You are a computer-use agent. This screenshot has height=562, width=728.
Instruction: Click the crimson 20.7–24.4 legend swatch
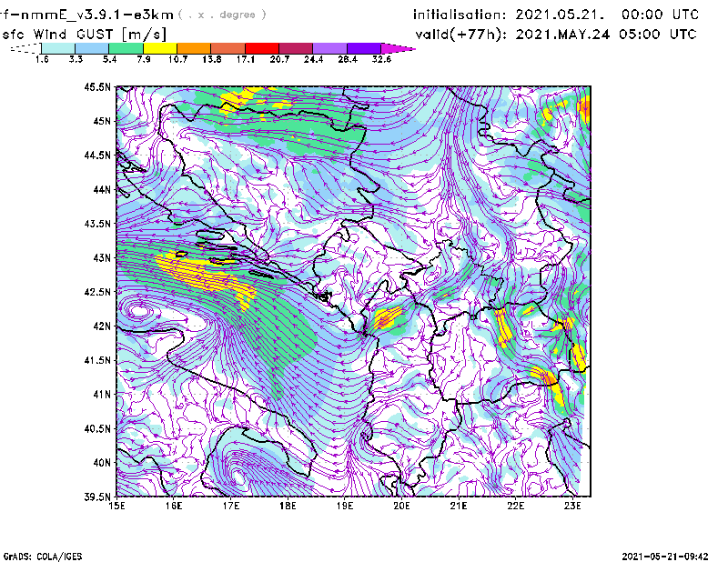pos(296,48)
